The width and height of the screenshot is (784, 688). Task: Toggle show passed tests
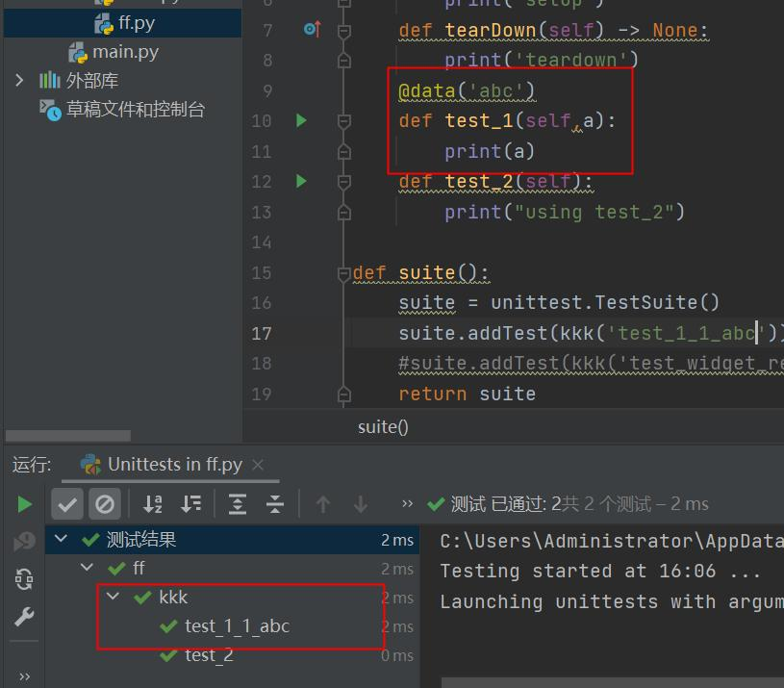click(x=67, y=504)
